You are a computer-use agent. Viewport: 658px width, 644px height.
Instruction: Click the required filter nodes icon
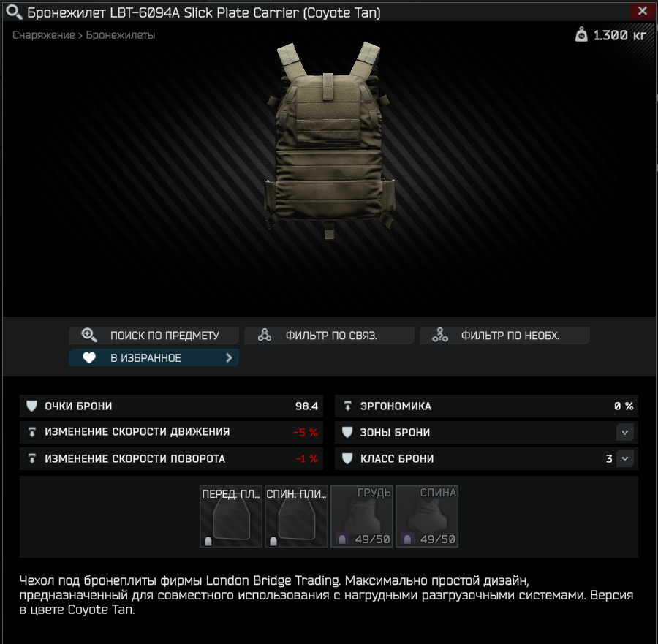[440, 336]
